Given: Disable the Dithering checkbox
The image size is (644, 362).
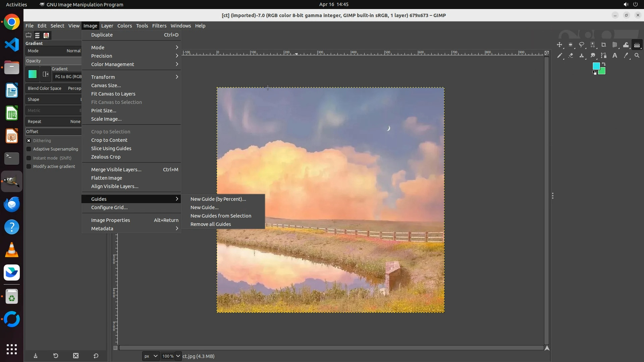Looking at the screenshot, I should (29, 141).
